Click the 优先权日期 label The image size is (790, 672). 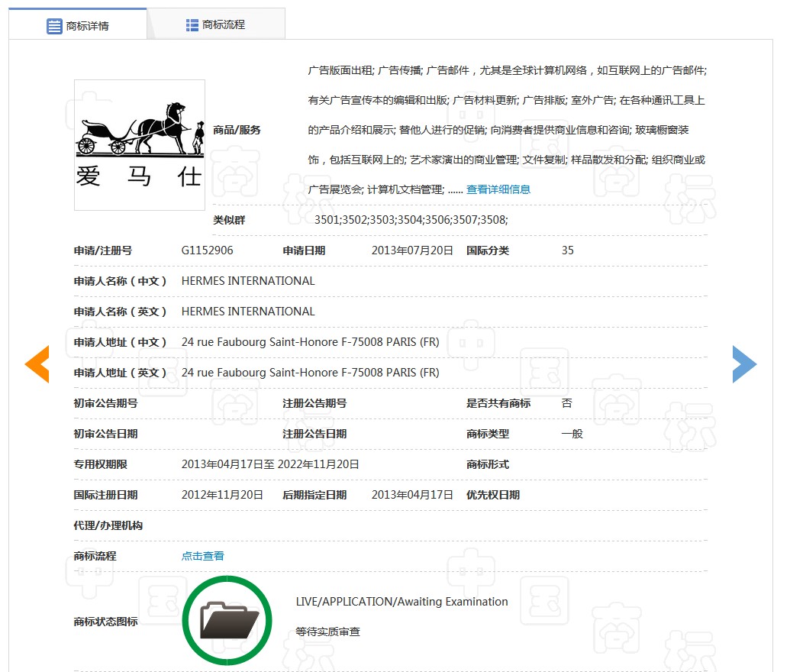tap(493, 495)
